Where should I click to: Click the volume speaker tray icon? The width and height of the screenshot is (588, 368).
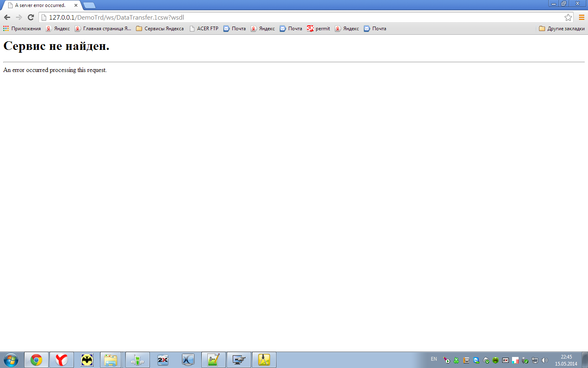[x=544, y=360]
